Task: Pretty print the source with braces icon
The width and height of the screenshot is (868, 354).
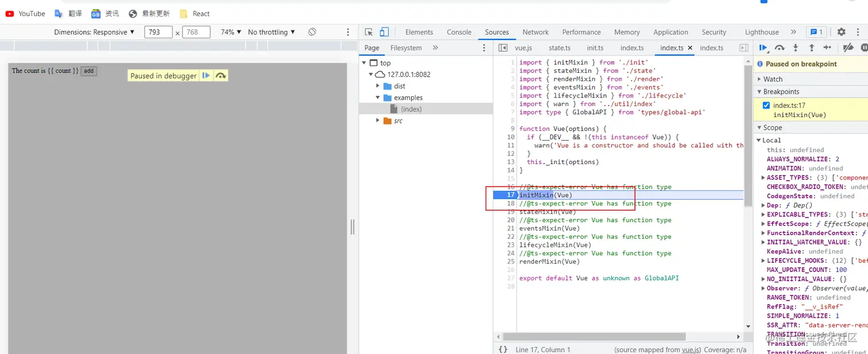Action: tap(503, 349)
